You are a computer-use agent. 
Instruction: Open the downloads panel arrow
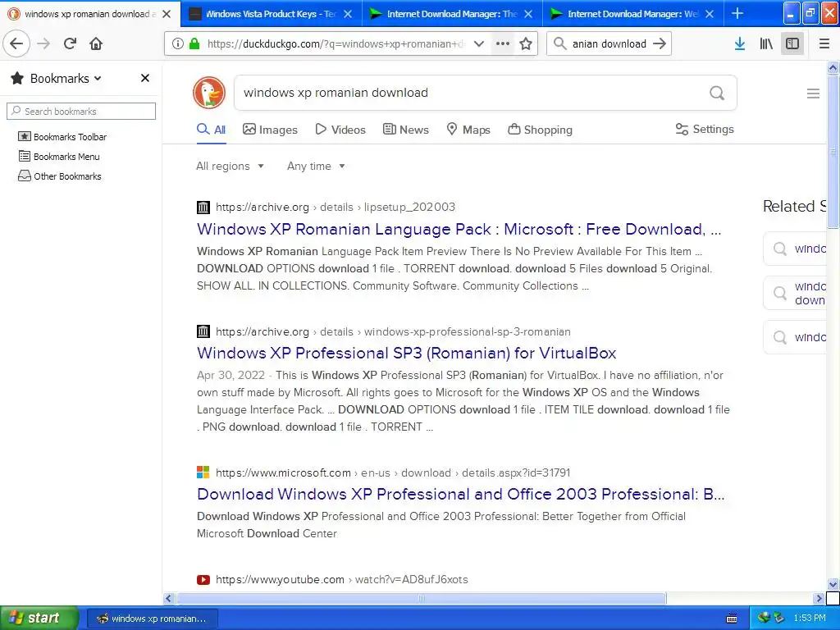tap(740, 44)
